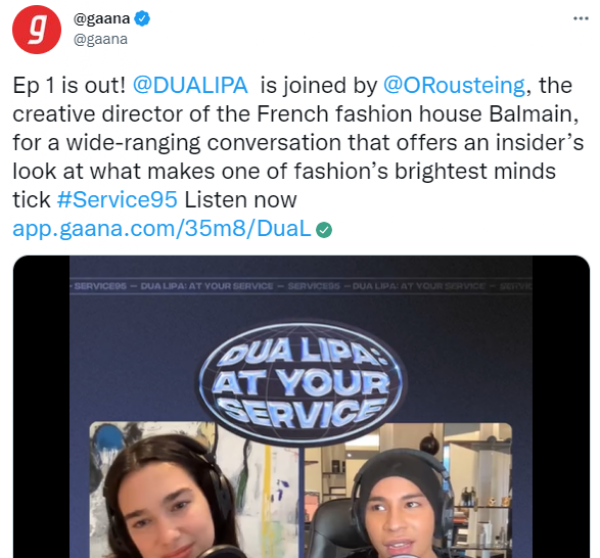Click the black left border of video
The width and height of the screenshot is (600, 558).
(41, 406)
